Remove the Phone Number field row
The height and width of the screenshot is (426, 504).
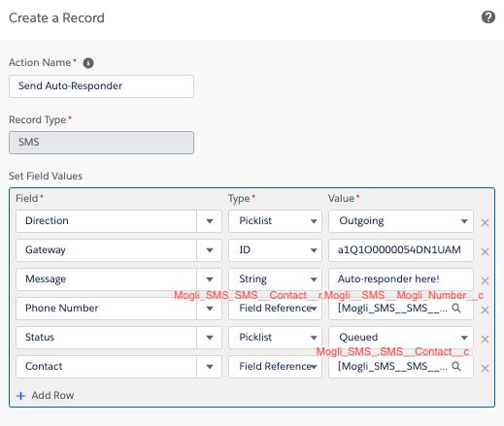(485, 311)
